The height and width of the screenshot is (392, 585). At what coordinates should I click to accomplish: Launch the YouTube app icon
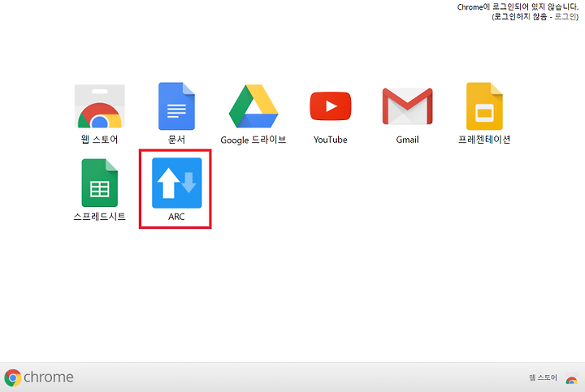click(330, 106)
